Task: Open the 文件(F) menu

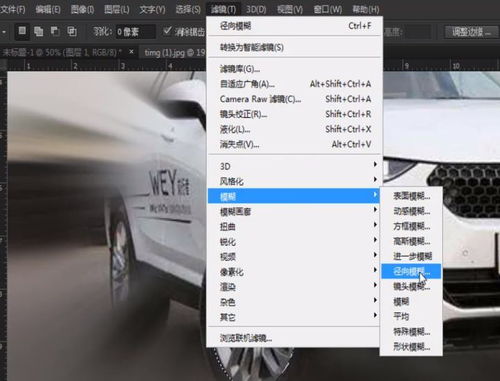Action: (13, 9)
